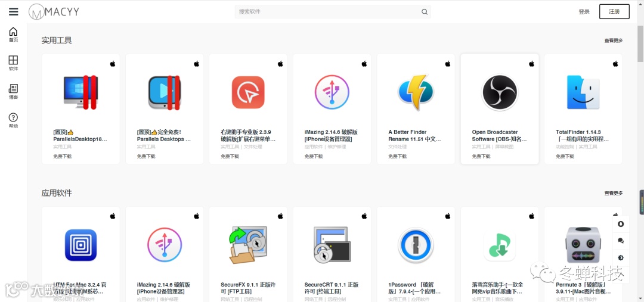
Task: Click title A Better Finder Rename 11.51
Action: pos(415,136)
